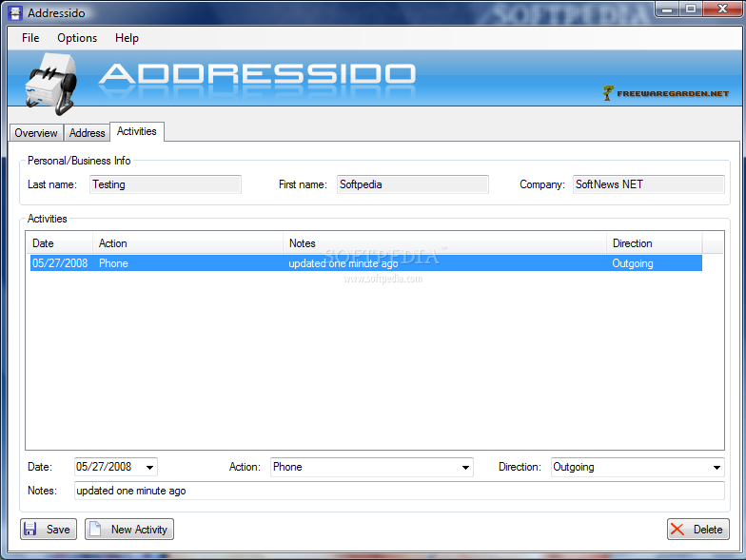The image size is (746, 560).
Task: Sort by Date column header
Action: [x=59, y=243]
